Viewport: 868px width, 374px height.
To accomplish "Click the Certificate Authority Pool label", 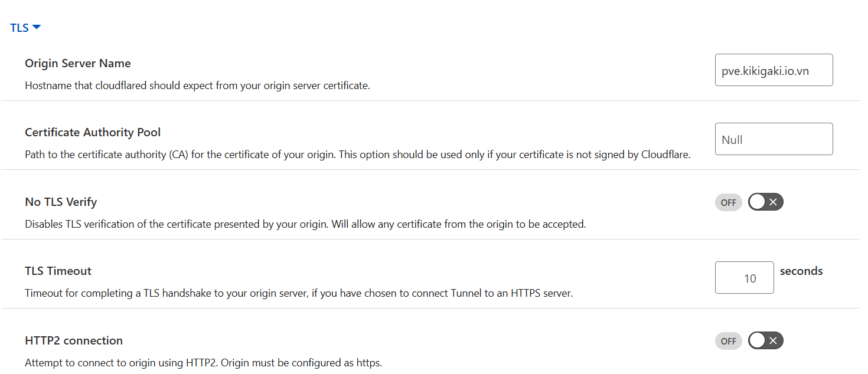I will click(93, 132).
